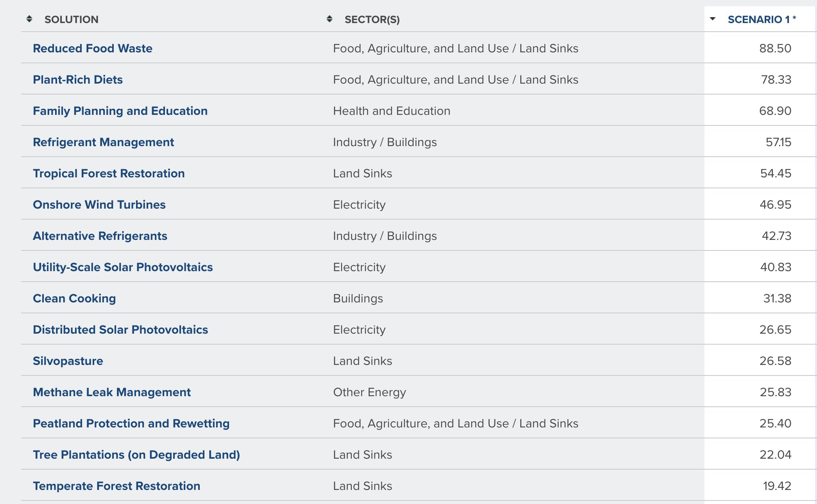
Task: Sort table by SOLUTION column header
Action: point(72,20)
